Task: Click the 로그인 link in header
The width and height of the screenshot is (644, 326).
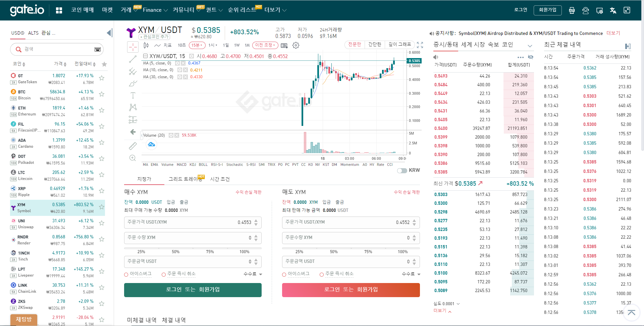Action: [521, 10]
